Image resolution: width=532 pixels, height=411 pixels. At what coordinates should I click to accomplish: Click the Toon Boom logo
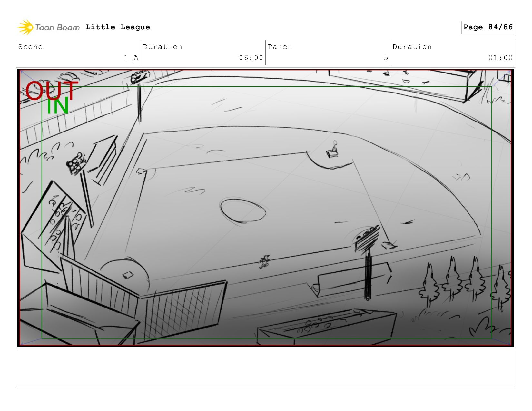click(48, 27)
